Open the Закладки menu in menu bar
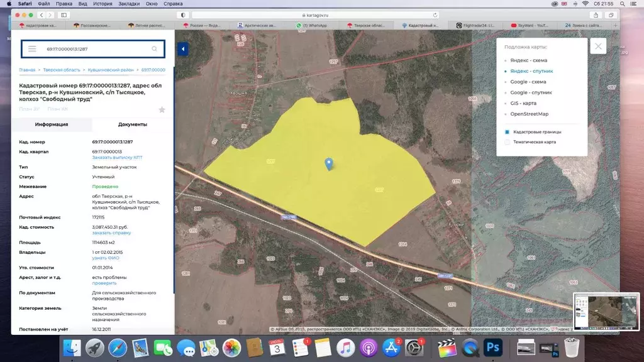Image resolution: width=644 pixels, height=362 pixels. click(x=129, y=4)
